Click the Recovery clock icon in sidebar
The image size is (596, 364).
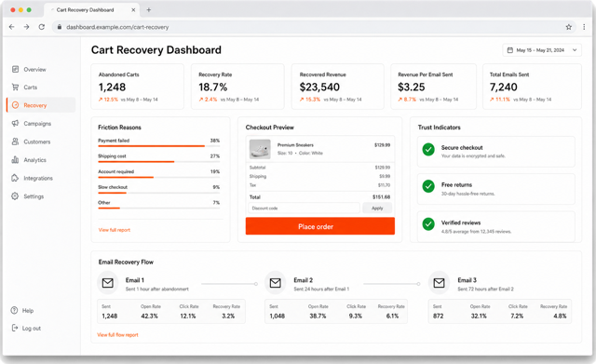(x=15, y=105)
